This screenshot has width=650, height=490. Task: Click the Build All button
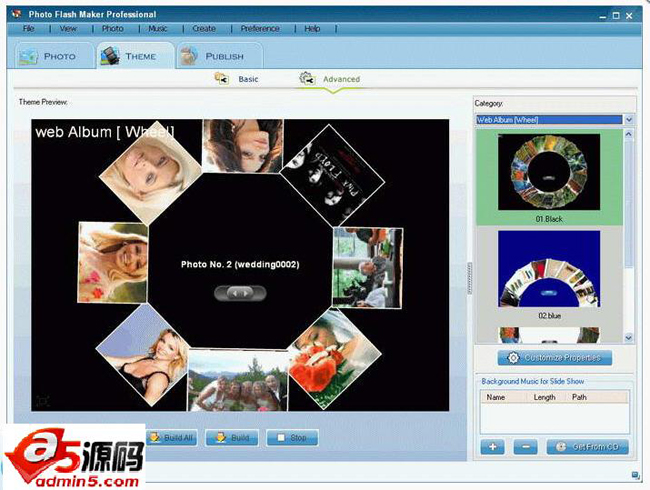(x=171, y=437)
